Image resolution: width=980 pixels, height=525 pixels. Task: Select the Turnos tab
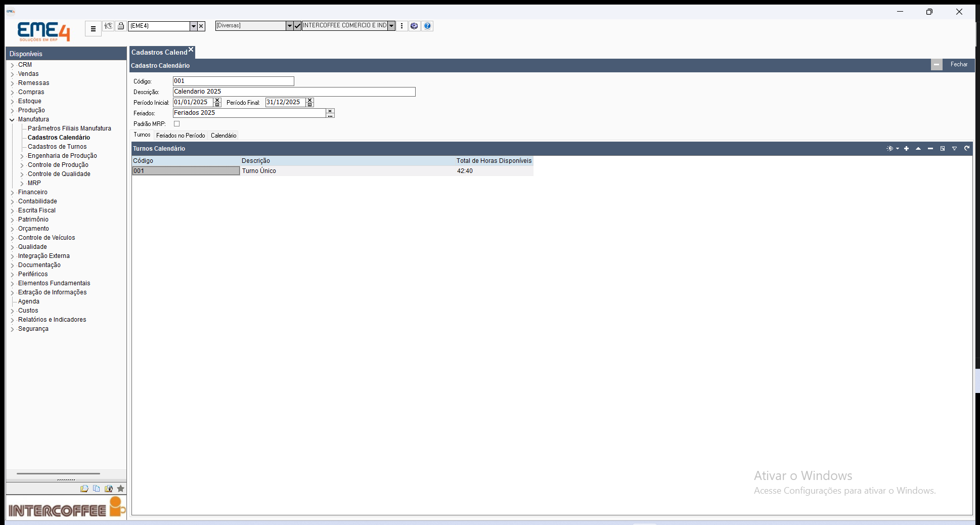tap(142, 135)
